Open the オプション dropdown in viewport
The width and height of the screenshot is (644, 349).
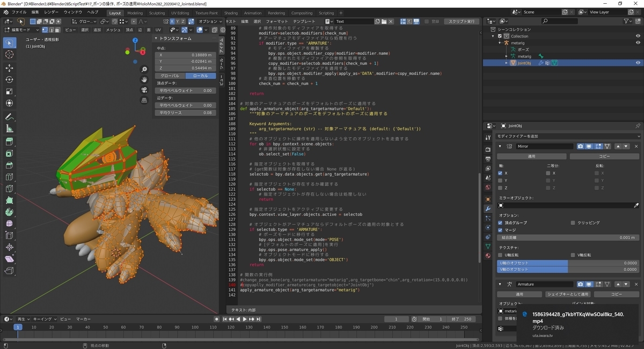[209, 21]
